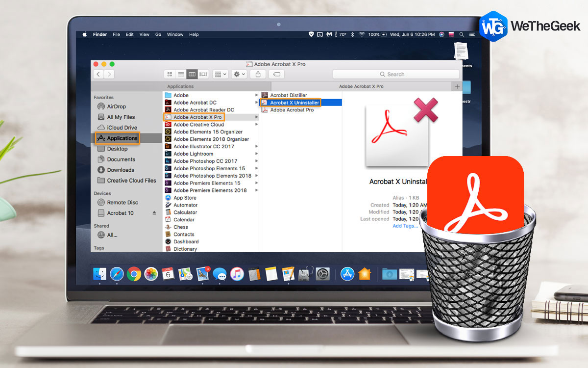The image size is (588, 368).
Task: Eject the Acrobat 10 device
Action: (154, 213)
